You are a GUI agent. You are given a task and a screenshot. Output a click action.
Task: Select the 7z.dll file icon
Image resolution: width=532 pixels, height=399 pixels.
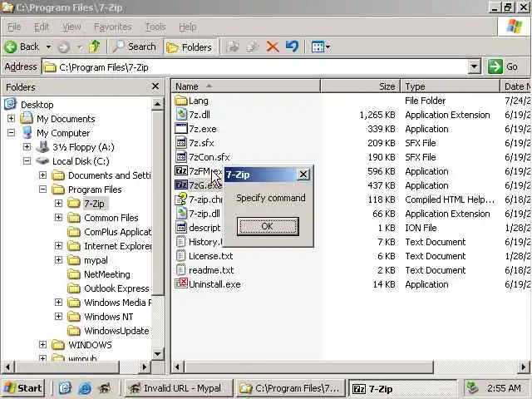point(181,115)
